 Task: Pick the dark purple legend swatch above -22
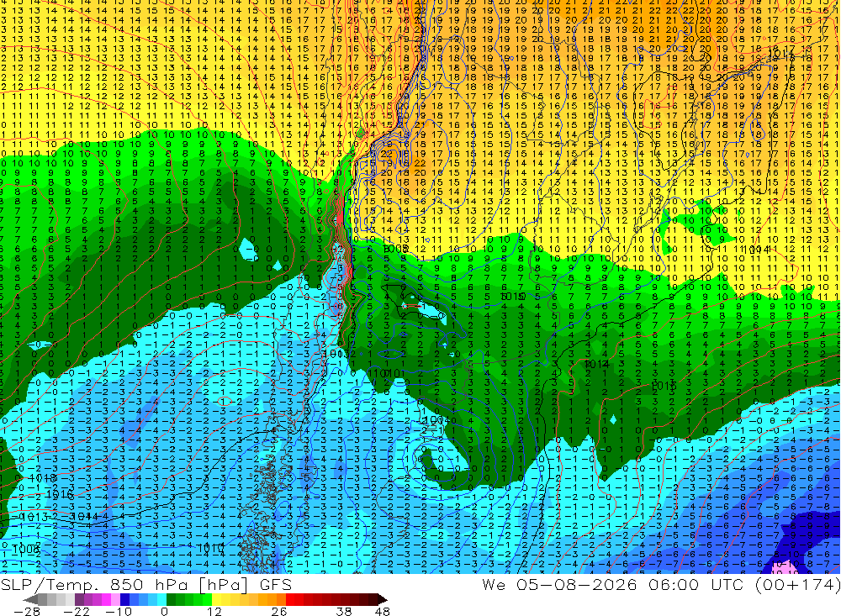(x=79, y=599)
